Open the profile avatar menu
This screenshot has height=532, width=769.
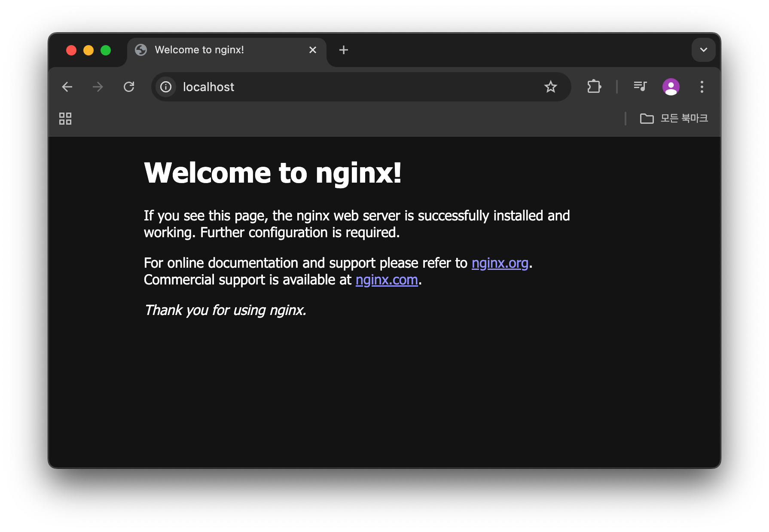coord(671,87)
